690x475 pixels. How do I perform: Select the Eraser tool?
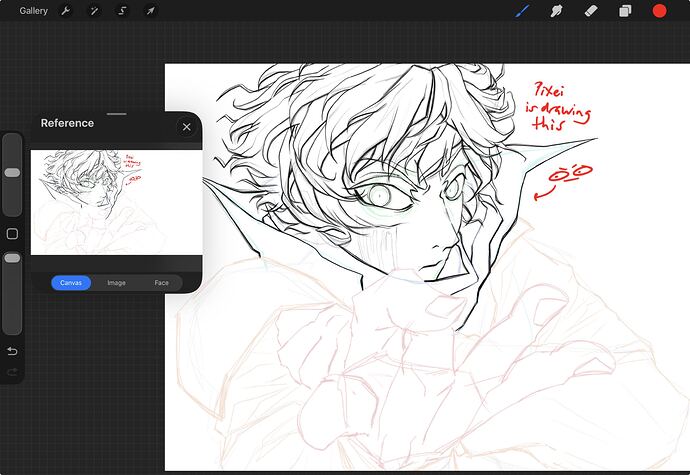(x=590, y=11)
